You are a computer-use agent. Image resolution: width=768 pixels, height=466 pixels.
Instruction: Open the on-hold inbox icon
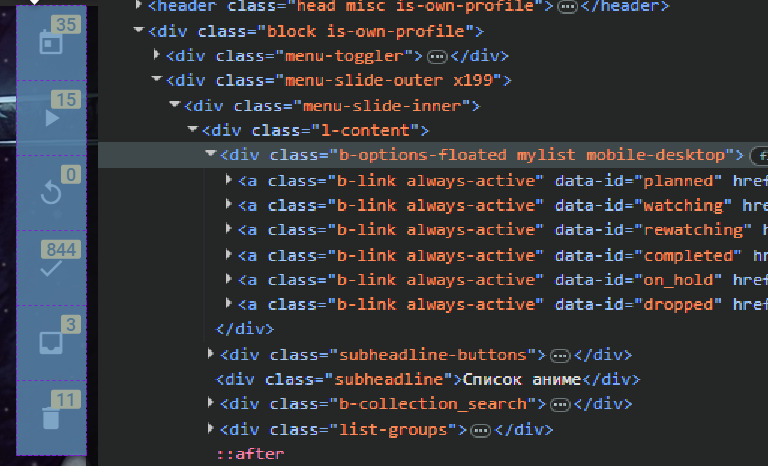(50, 342)
